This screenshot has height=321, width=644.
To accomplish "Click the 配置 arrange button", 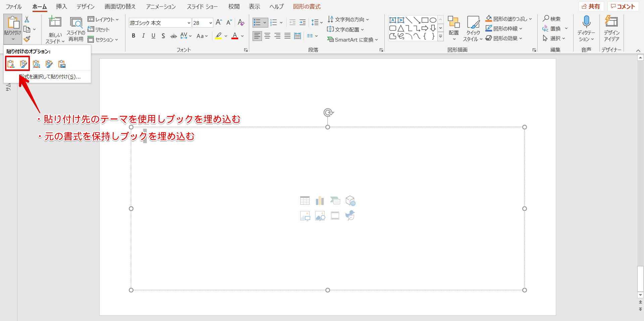I will point(453,28).
